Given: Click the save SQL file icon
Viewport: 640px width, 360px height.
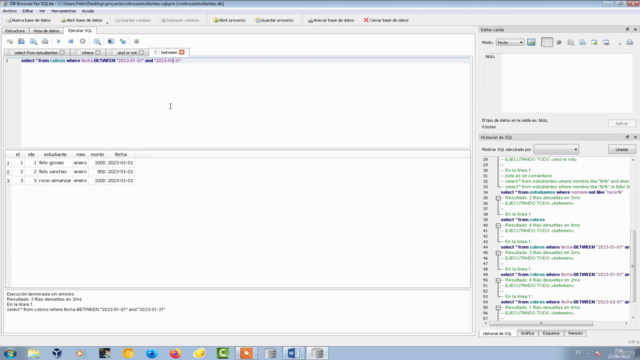Looking at the screenshot, I should 33,41.
